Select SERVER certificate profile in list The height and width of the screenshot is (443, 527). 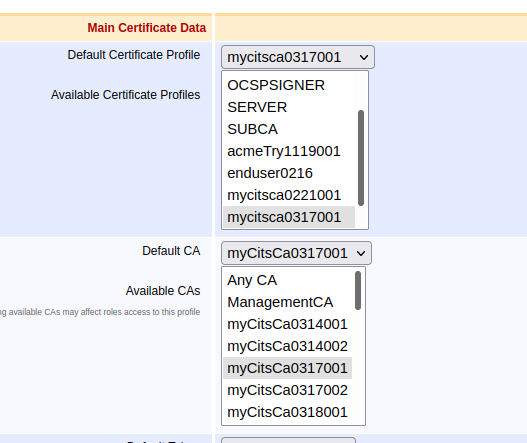point(289,108)
